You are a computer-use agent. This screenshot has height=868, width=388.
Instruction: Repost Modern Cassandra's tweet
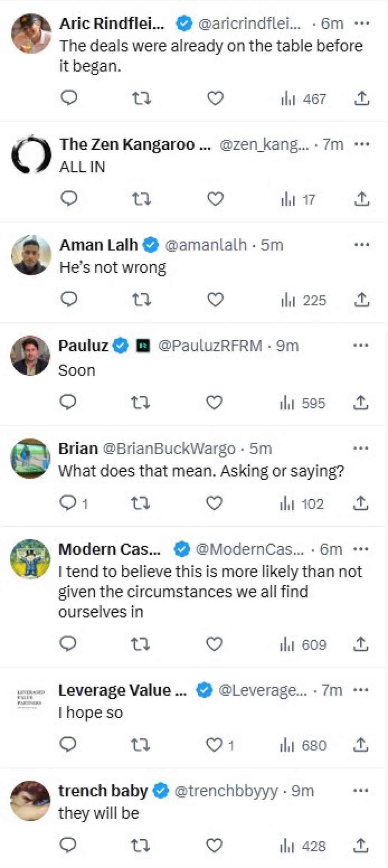tap(140, 644)
